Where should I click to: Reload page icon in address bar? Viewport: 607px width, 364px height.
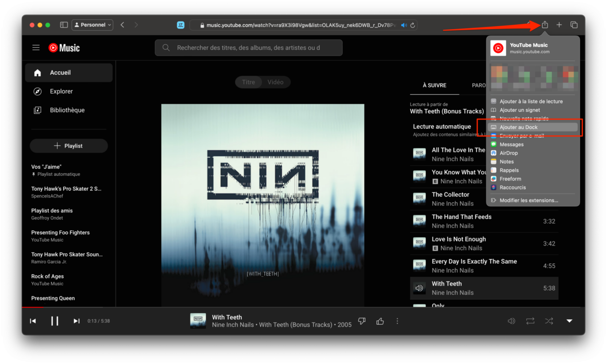[413, 25]
